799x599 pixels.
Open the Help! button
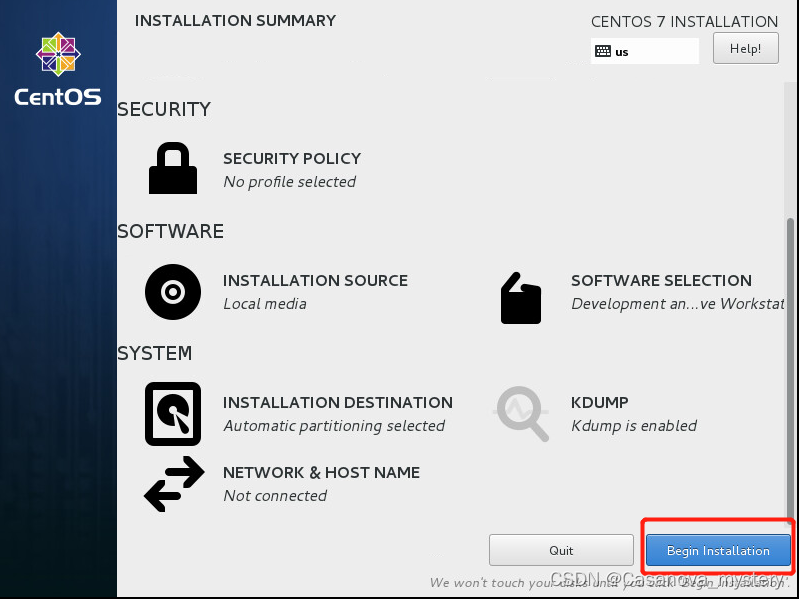745,48
